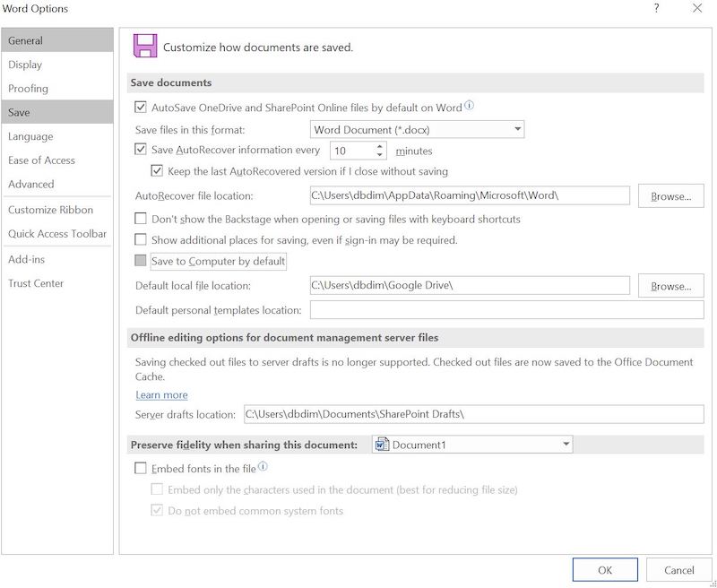The height and width of the screenshot is (588, 717).
Task: Browse for AutoRecover file location
Action: [670, 195]
